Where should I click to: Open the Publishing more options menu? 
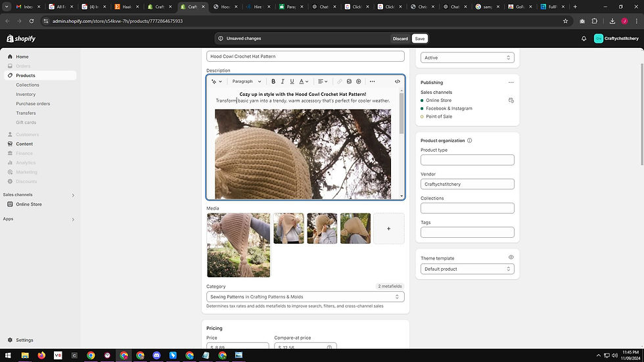(x=511, y=83)
